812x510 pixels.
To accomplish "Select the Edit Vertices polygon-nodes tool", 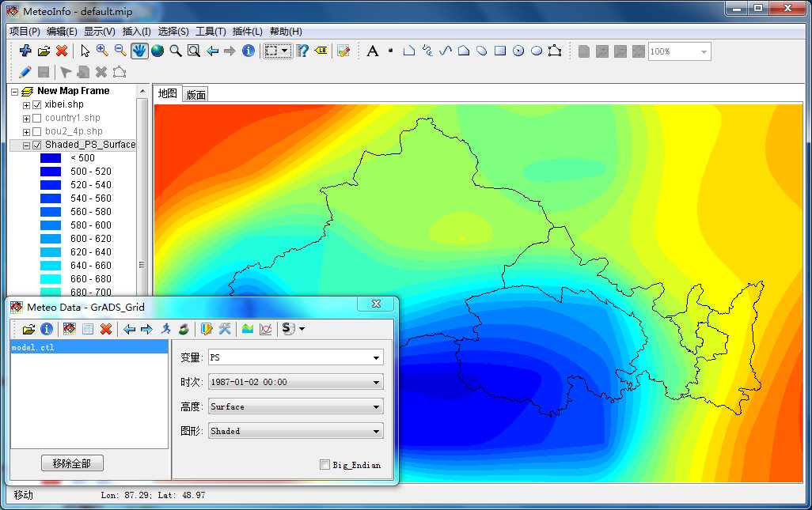I will pyautogui.click(x=555, y=51).
